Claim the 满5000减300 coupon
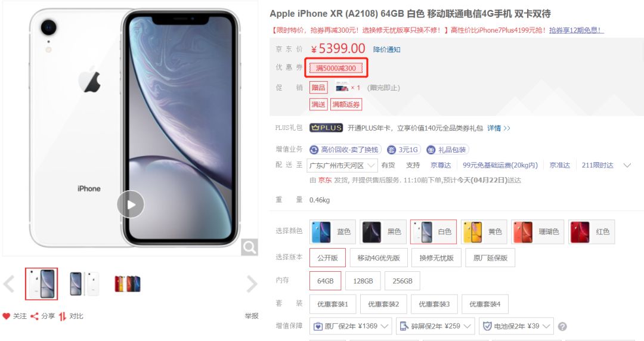This screenshot has width=644, height=341. point(336,68)
